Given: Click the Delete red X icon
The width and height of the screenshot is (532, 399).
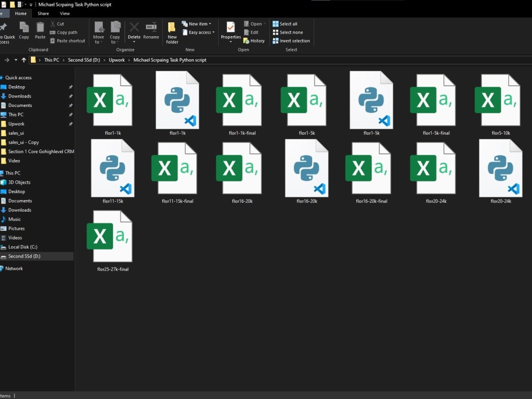Looking at the screenshot, I should [134, 27].
